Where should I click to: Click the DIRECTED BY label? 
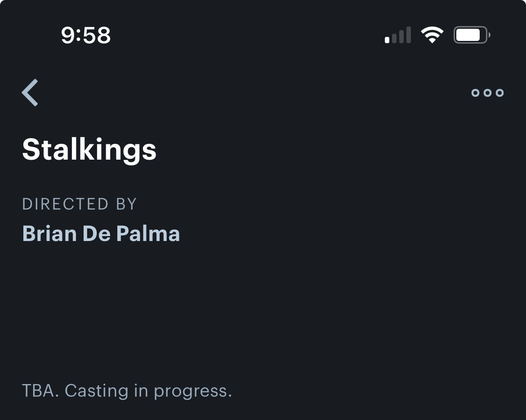coord(79,204)
